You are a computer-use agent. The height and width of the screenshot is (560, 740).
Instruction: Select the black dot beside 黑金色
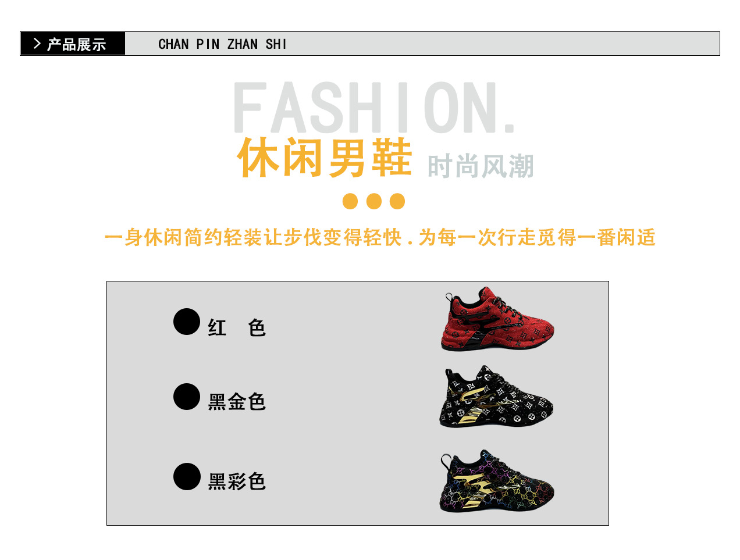tap(187, 397)
